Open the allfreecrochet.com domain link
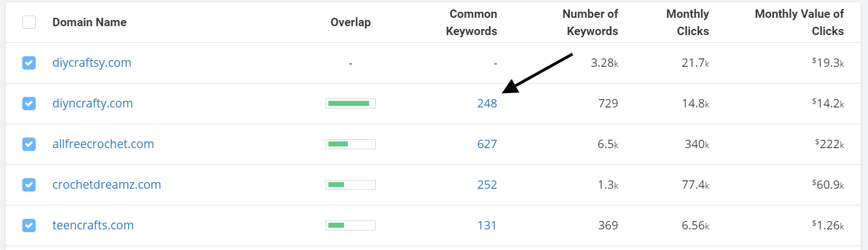 pyautogui.click(x=103, y=144)
